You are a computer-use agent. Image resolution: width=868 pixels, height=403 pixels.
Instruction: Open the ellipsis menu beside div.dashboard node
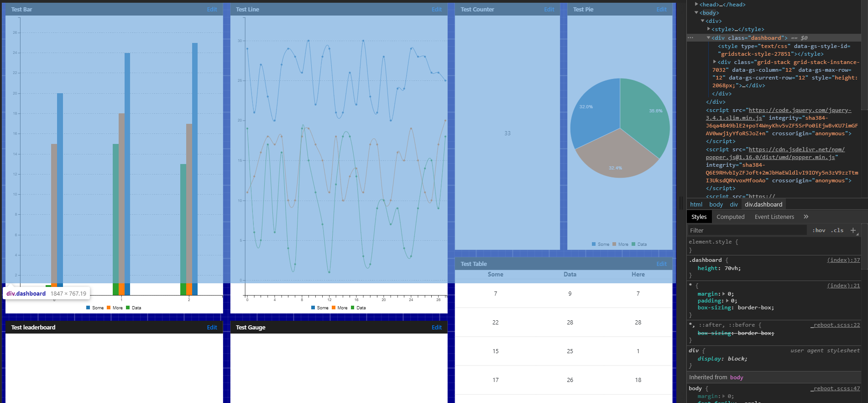(690, 37)
